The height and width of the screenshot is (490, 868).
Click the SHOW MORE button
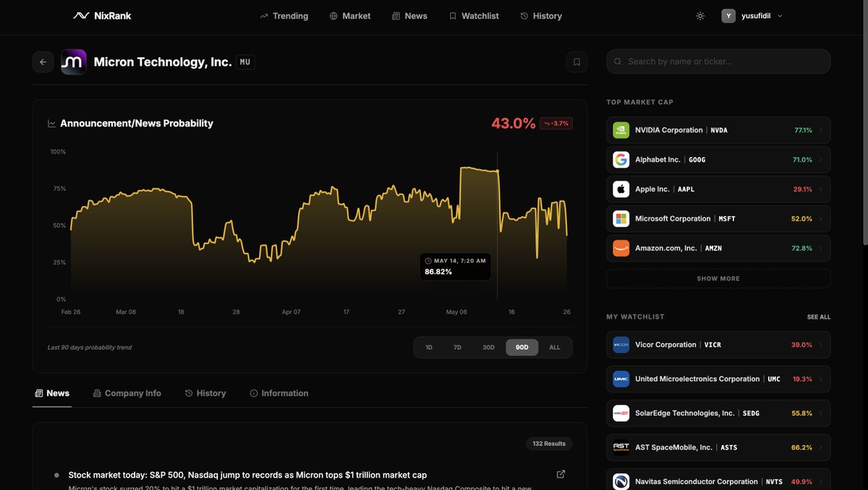click(718, 278)
